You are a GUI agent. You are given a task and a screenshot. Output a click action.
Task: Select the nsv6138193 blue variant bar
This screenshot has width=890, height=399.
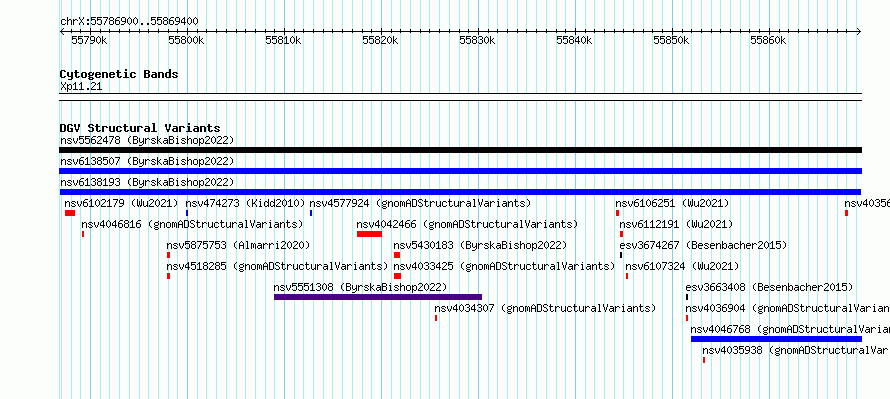tap(460, 192)
